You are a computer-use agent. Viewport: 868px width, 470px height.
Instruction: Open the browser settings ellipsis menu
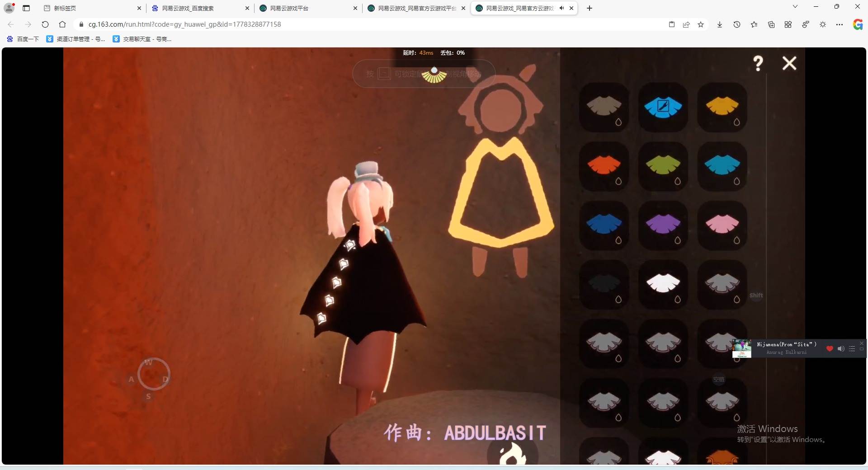pyautogui.click(x=840, y=24)
